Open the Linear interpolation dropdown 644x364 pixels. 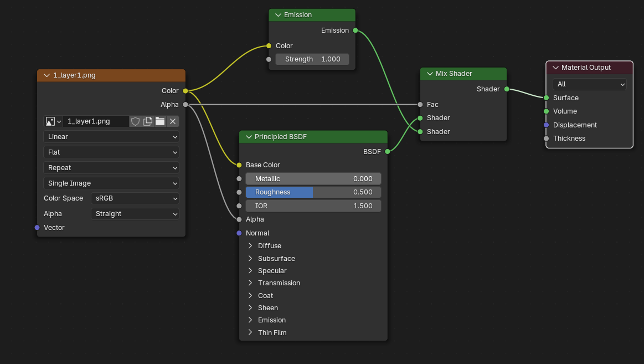click(111, 136)
